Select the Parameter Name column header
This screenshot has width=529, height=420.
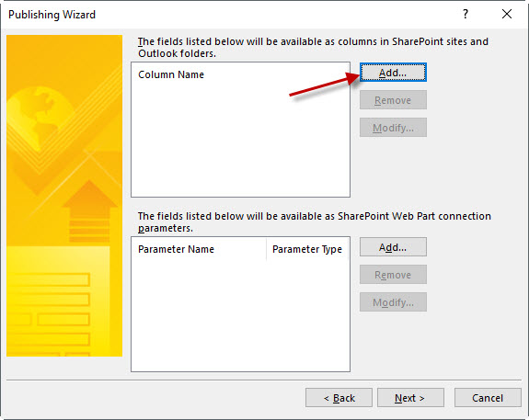click(199, 249)
